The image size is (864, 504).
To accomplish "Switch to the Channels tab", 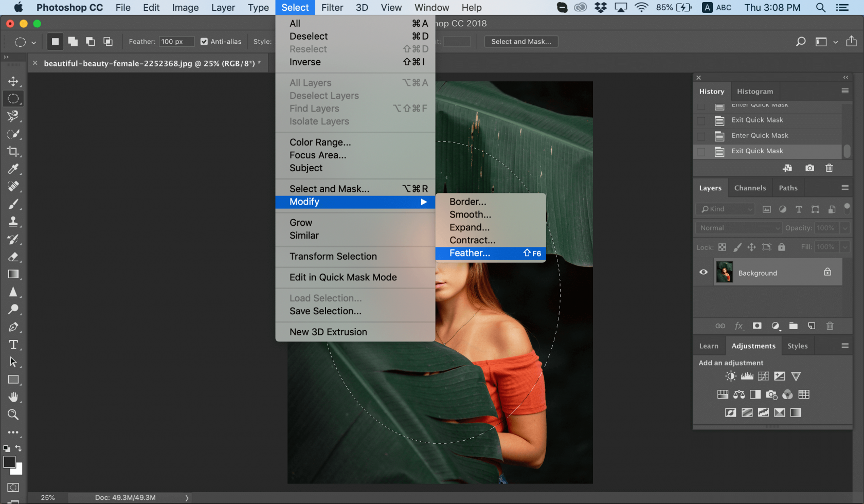I will (x=750, y=188).
